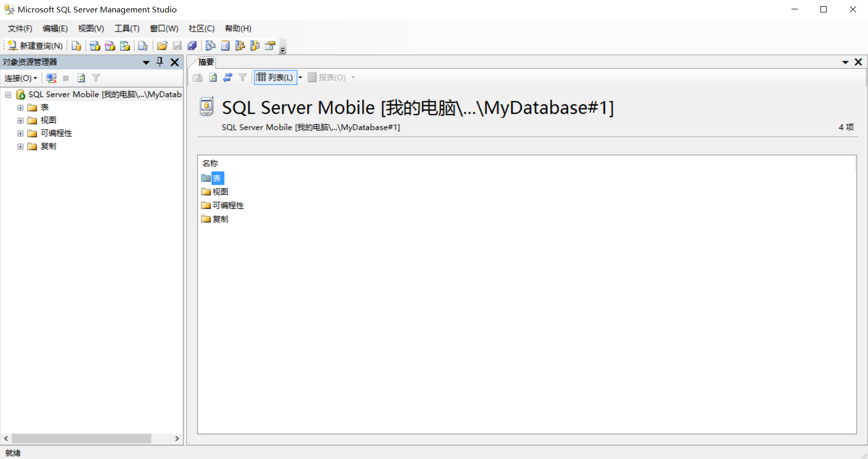Select the 复制 folder in summary list

(215, 219)
